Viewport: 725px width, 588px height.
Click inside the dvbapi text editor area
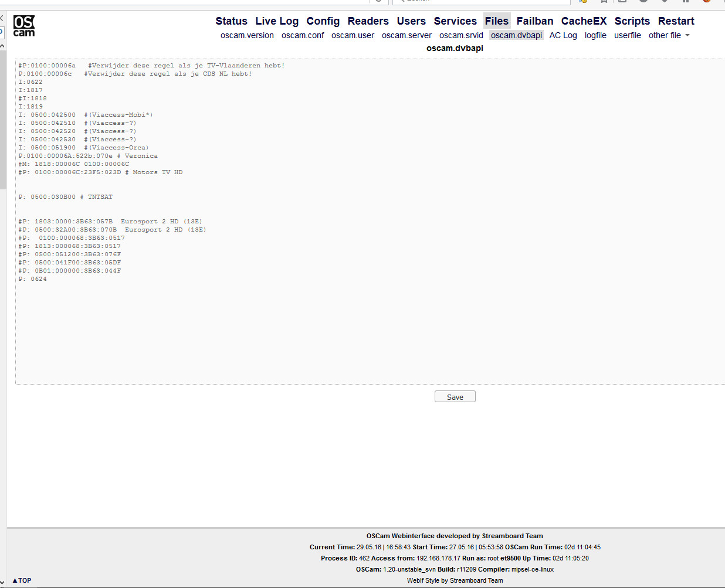coord(370,222)
